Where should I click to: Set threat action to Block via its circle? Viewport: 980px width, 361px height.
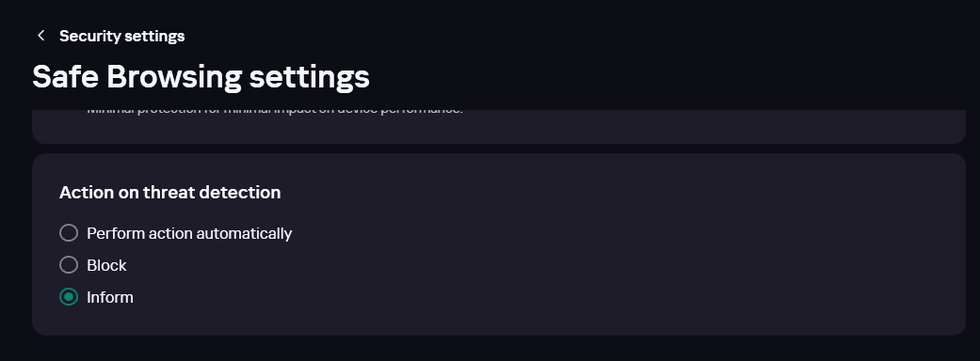click(69, 265)
